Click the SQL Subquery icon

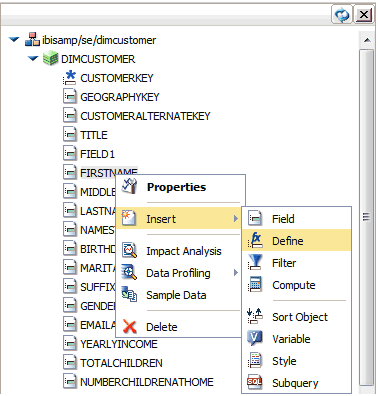[255, 382]
